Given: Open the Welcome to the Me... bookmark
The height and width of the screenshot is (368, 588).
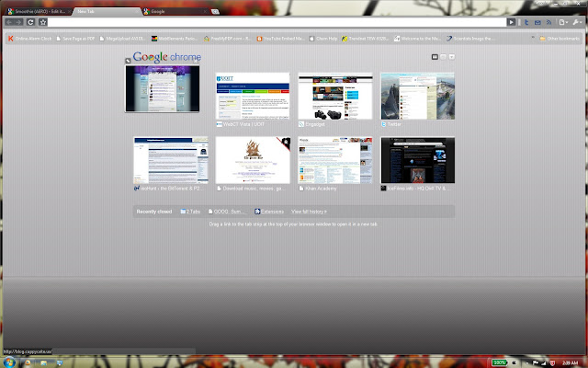Looking at the screenshot, I should (x=417, y=39).
